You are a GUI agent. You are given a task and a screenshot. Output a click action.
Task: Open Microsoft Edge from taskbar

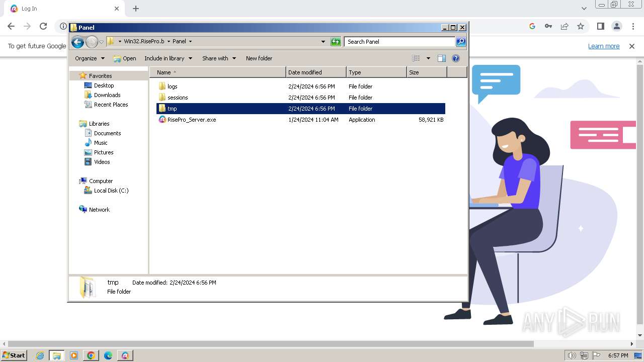pyautogui.click(x=108, y=355)
